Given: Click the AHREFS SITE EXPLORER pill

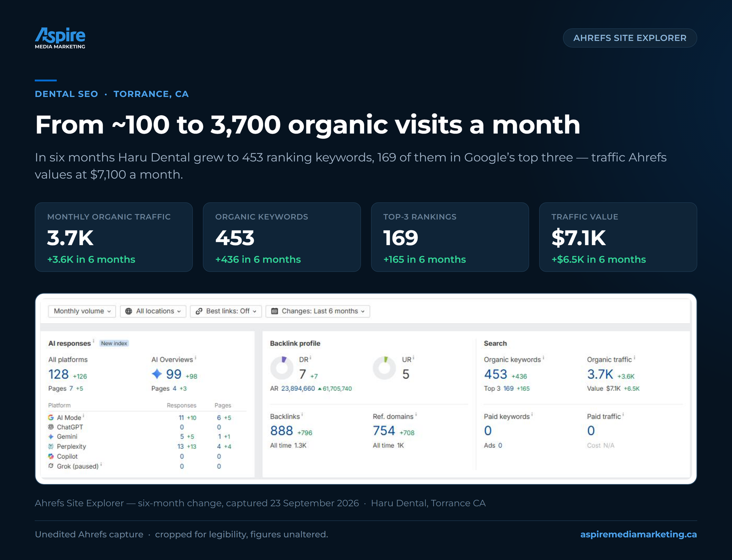Looking at the screenshot, I should pos(630,38).
